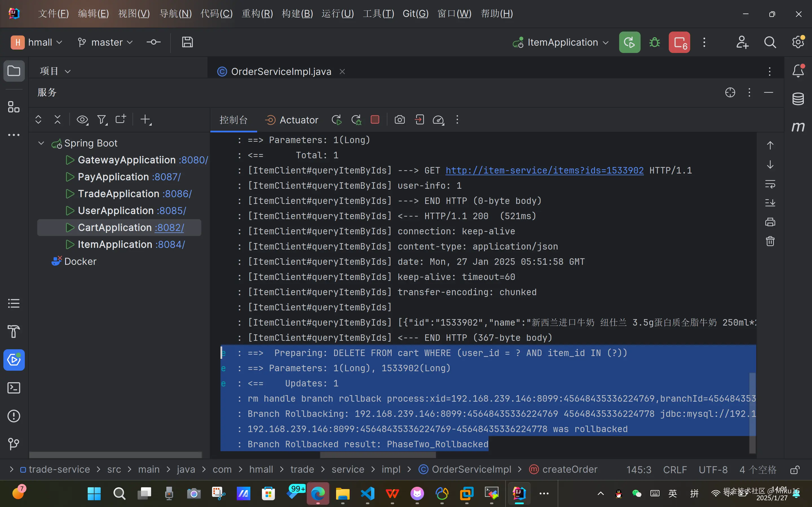Click the Git tool window icon
This screenshot has width=812, height=507.
14,444
